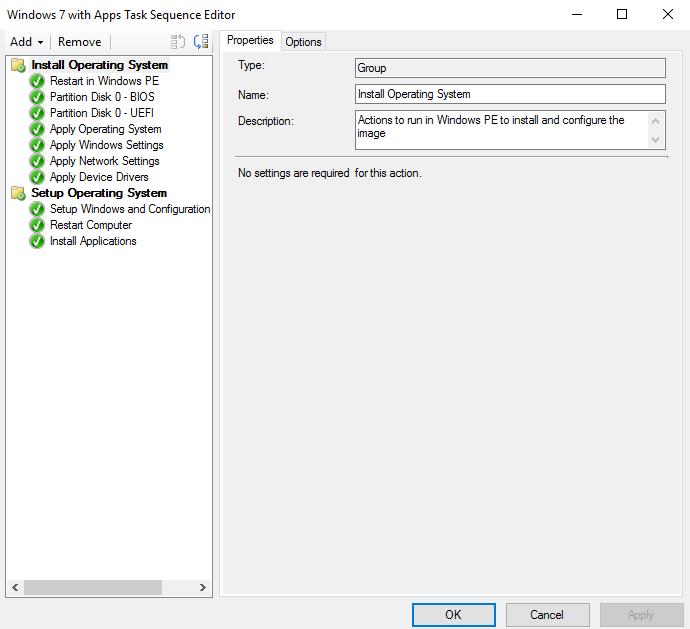Click the Name: label
Screen dimensions: 690x629
coord(253,95)
